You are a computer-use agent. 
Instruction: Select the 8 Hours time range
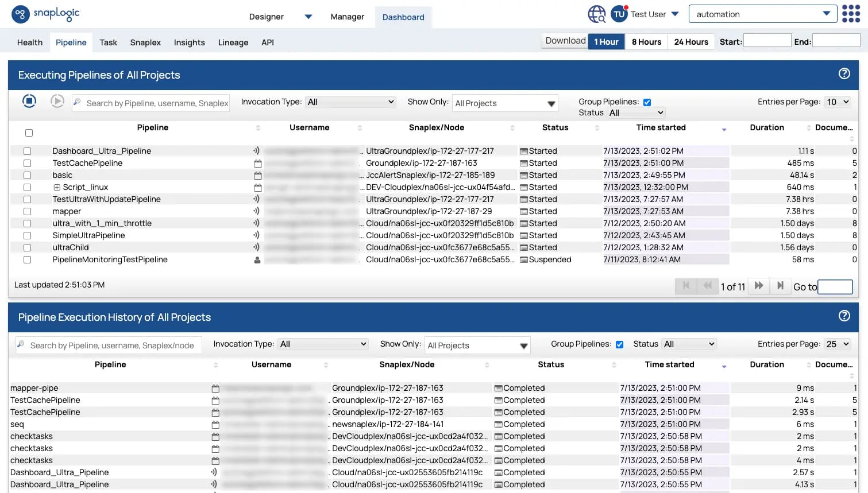click(x=646, y=41)
